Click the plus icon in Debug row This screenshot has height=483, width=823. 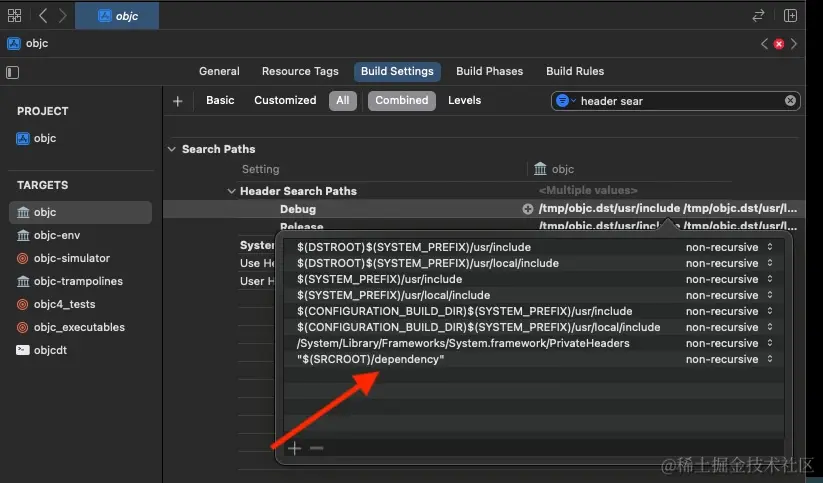point(527,209)
